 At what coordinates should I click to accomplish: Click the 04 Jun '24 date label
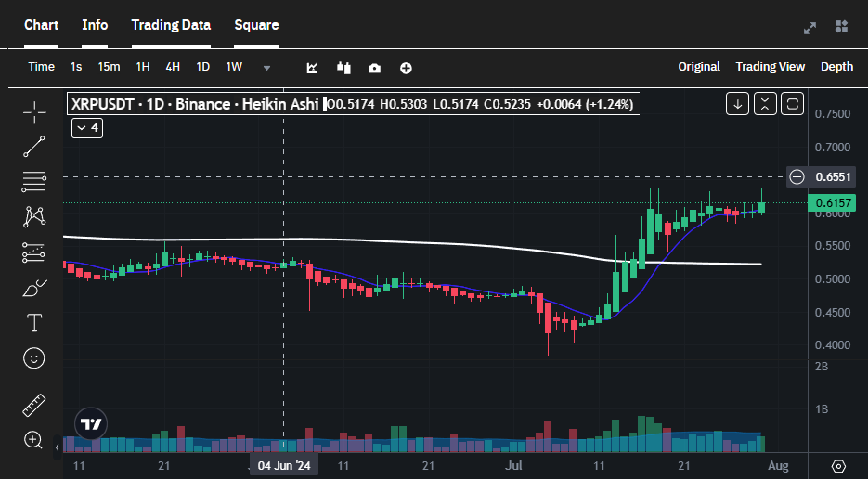284,466
